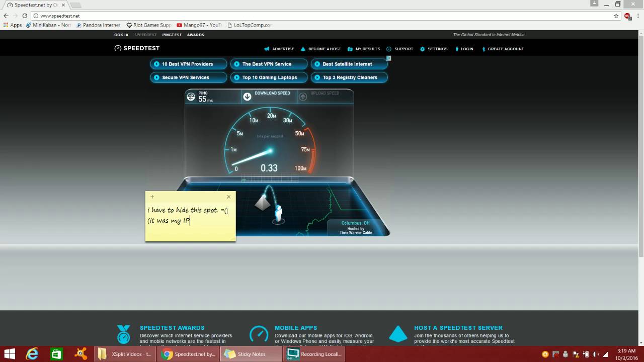
Task: Open Pandora Internet bookmark
Action: [98, 25]
